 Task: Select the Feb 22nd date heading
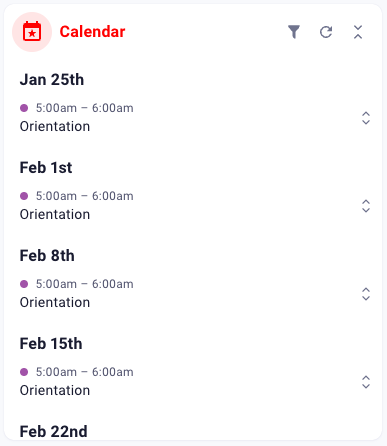(x=54, y=431)
